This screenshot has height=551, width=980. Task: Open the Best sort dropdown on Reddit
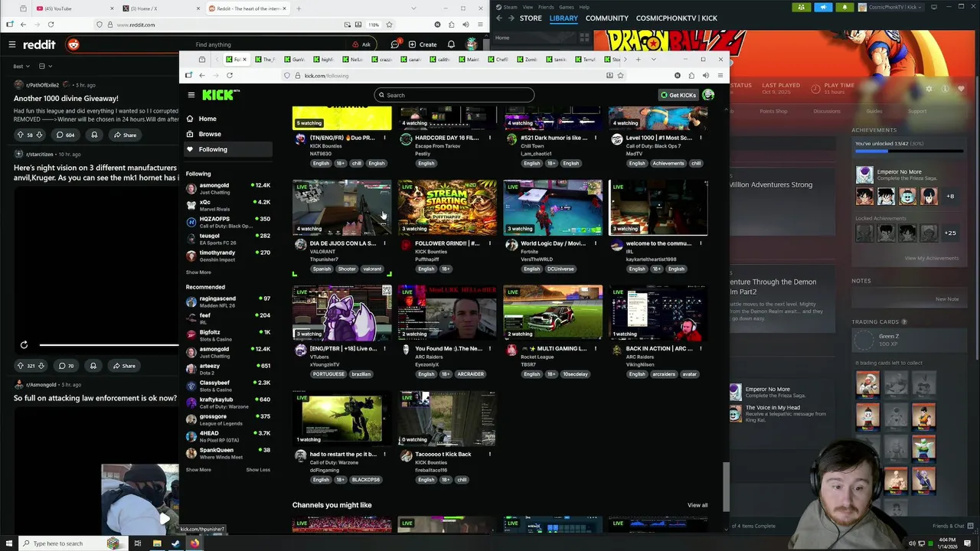point(20,67)
